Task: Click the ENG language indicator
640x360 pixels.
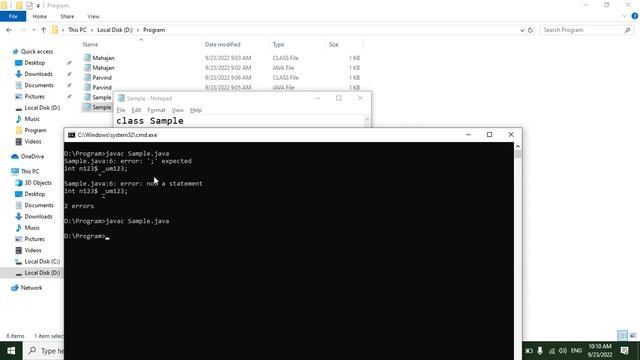Action: click(576, 351)
